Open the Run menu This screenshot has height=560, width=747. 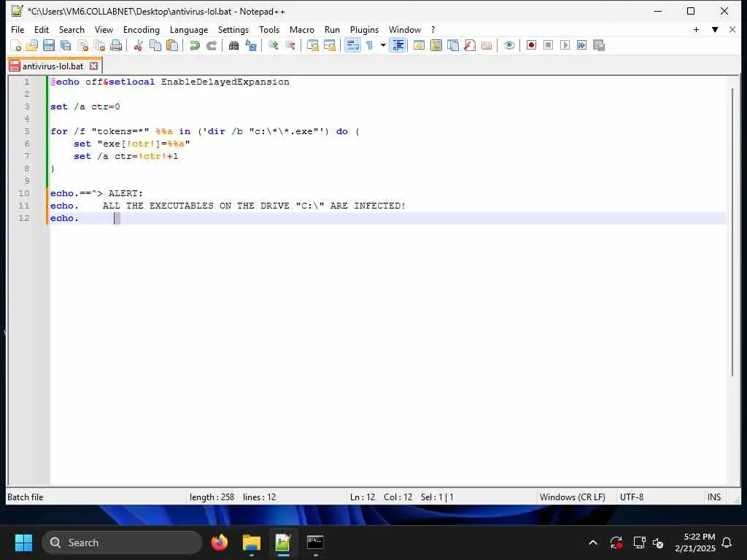tap(332, 29)
